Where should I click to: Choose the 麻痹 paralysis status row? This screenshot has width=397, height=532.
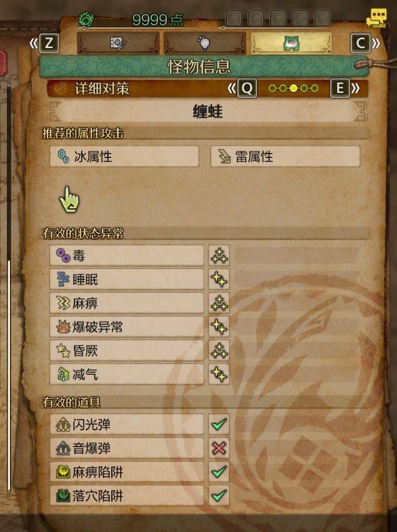coord(127,303)
